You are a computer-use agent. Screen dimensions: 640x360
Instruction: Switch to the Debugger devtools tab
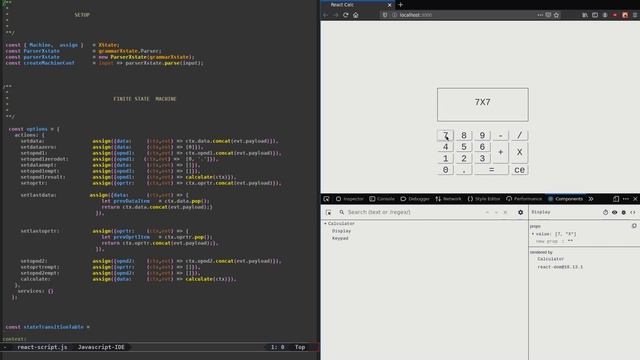tap(415, 199)
